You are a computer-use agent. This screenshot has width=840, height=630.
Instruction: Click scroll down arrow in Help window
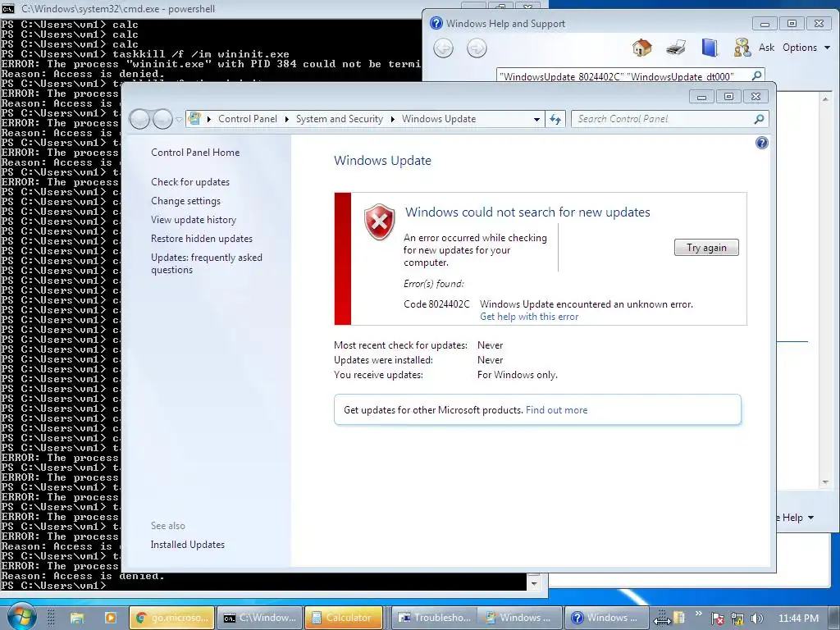tap(825, 482)
